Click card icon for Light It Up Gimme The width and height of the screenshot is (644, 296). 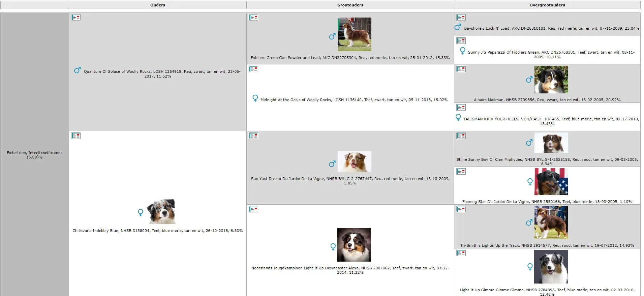tap(461, 253)
